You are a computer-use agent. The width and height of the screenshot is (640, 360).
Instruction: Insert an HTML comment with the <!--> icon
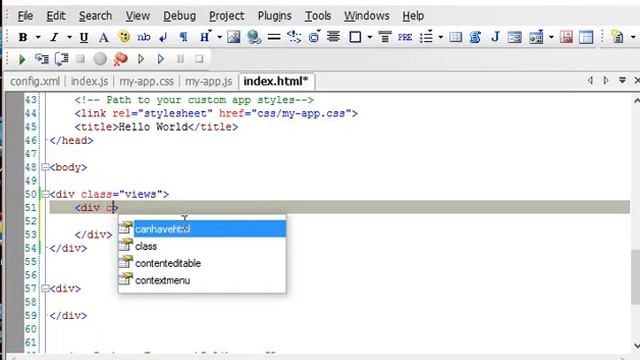294,37
